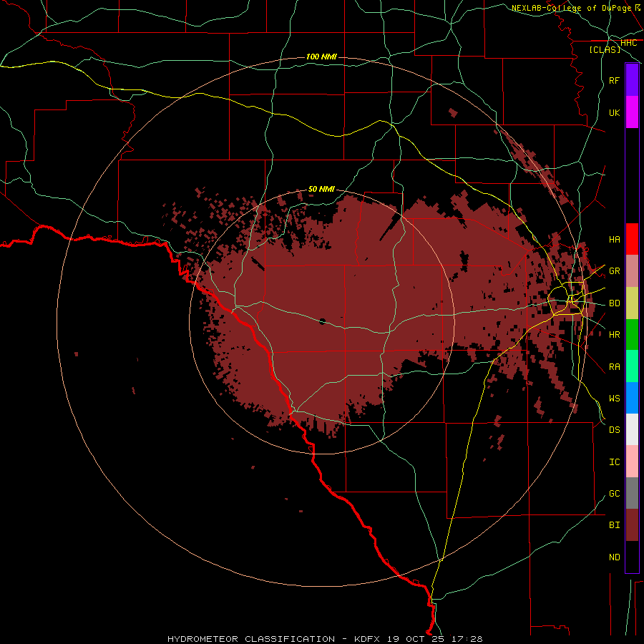Viewport: 644px width, 644px height.
Task: Click the BI legend label
Action: (615, 525)
